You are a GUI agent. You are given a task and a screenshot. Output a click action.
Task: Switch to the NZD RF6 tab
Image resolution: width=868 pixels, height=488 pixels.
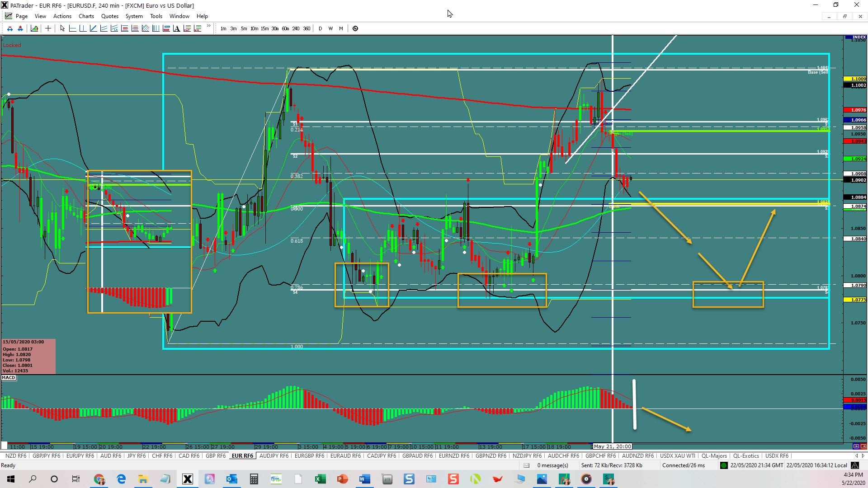(16, 456)
